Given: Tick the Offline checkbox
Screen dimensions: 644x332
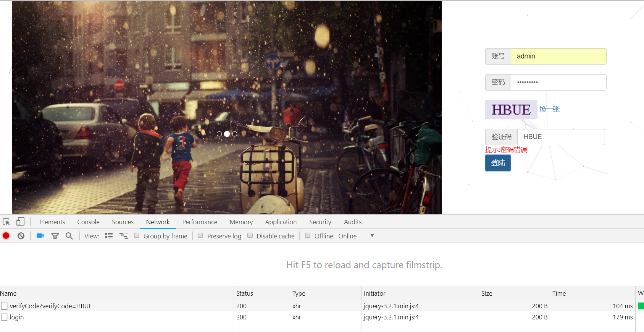Looking at the screenshot, I should pos(308,235).
